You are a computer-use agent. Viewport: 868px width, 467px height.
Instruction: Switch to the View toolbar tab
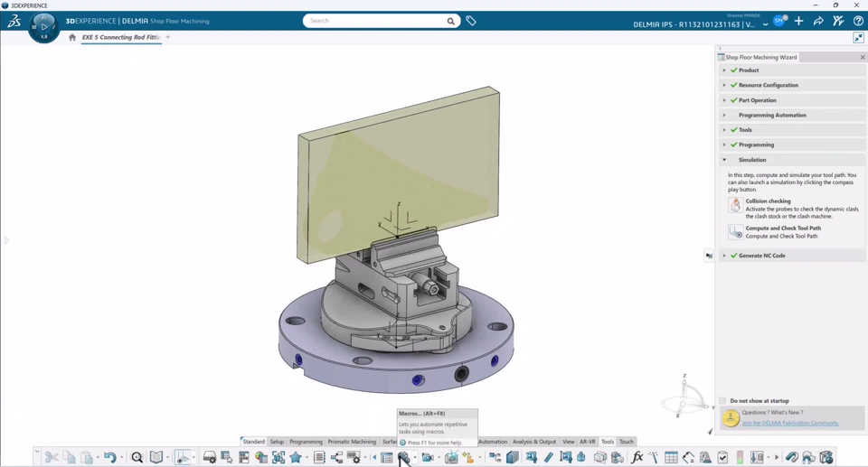[569, 442]
